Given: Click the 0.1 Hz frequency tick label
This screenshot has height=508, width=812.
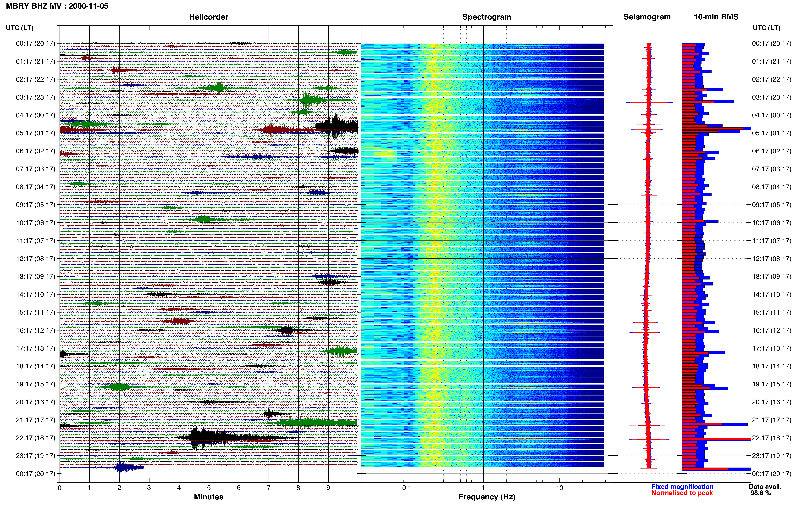Looking at the screenshot, I should point(407,487).
